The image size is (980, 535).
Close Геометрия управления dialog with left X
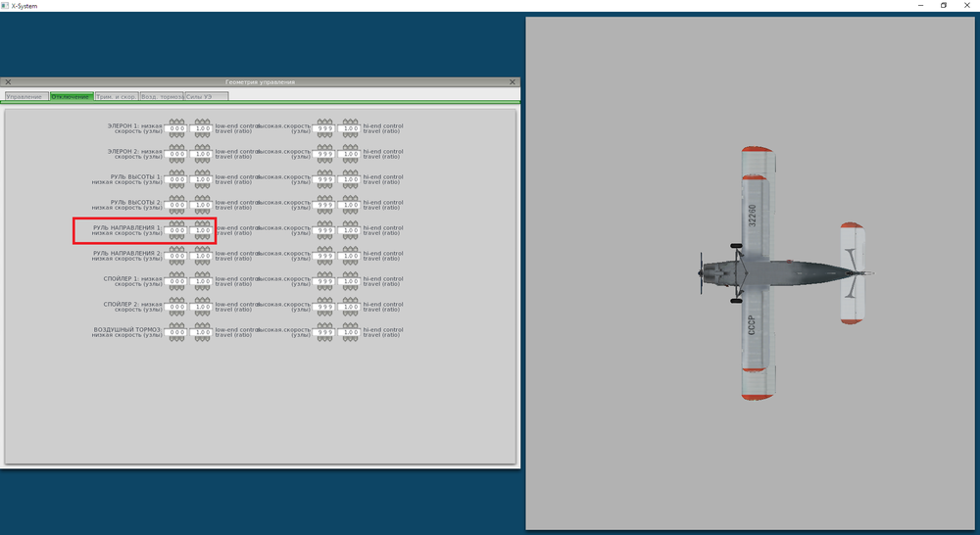point(8,82)
